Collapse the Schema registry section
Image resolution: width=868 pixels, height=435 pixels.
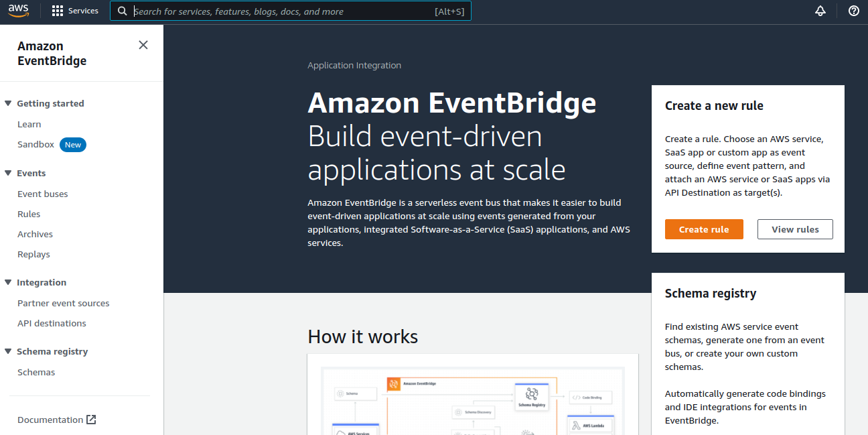8,351
